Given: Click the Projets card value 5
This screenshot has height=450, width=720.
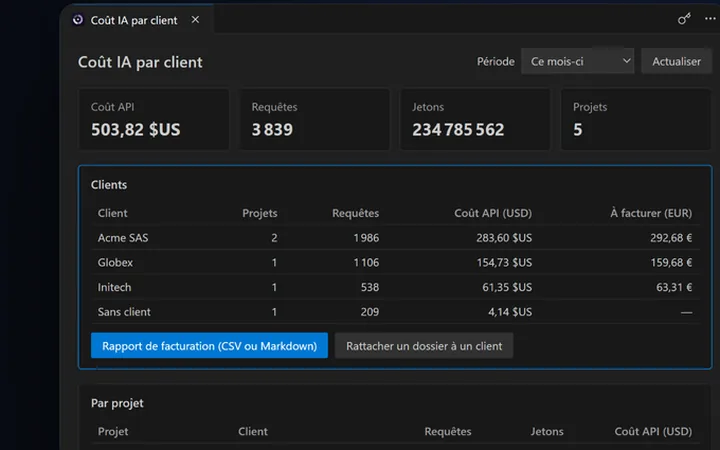Looking at the screenshot, I should 578,129.
